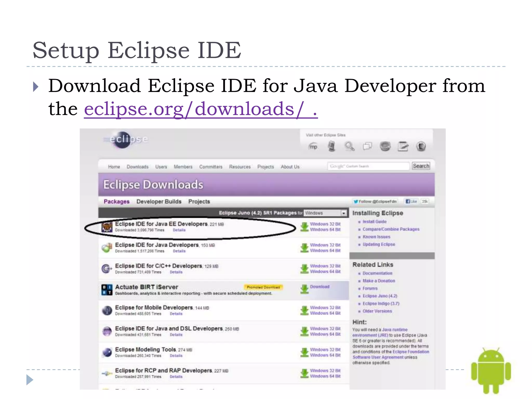Screen dimensions: 532x399
Task: Open Compare/Combine Packages link
Action: 391,229
